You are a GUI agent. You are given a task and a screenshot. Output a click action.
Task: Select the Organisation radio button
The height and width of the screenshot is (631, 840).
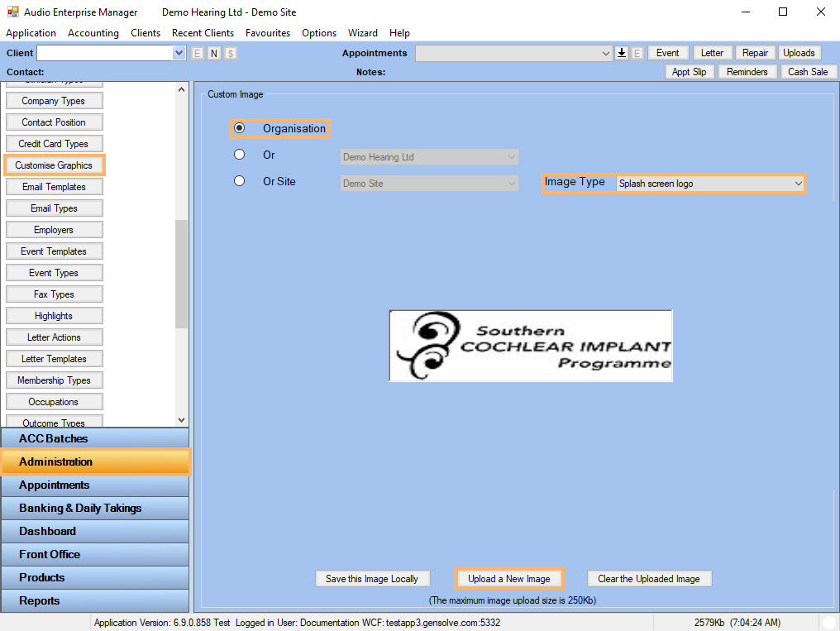pyautogui.click(x=240, y=129)
